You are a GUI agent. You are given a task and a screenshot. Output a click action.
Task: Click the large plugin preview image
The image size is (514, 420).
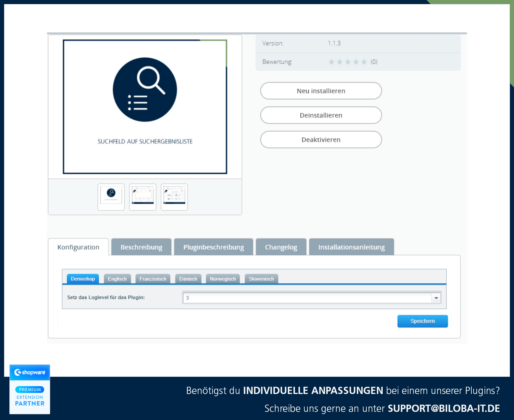pos(145,107)
